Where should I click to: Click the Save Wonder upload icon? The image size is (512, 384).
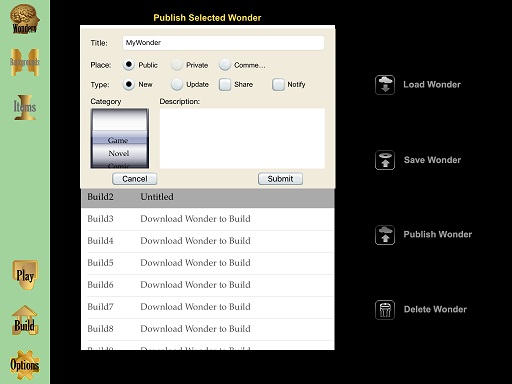385,160
